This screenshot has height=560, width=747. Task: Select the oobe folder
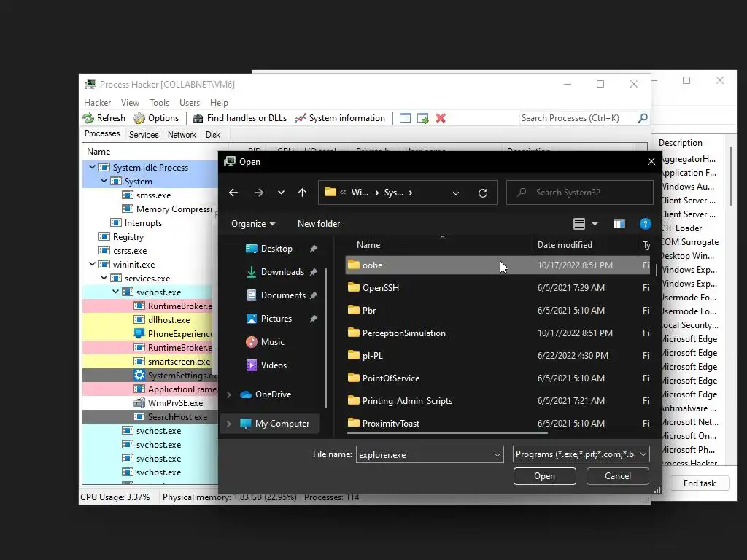pyautogui.click(x=498, y=265)
